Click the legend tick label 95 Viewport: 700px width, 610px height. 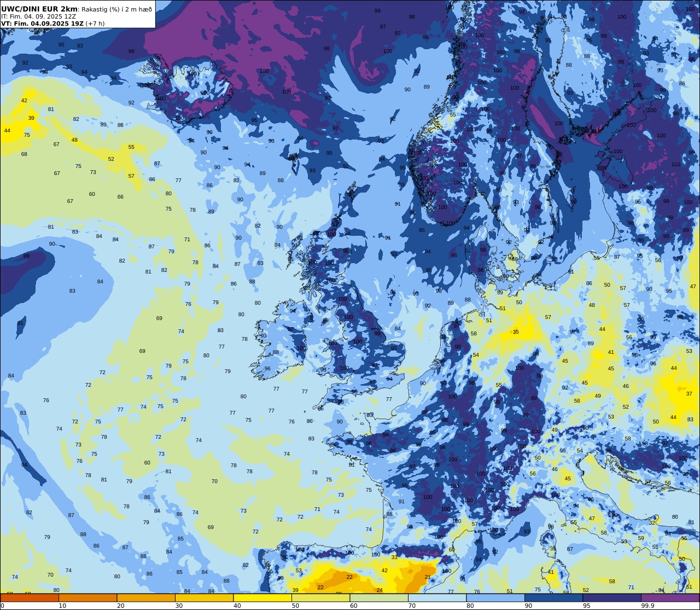pyautogui.click(x=587, y=606)
